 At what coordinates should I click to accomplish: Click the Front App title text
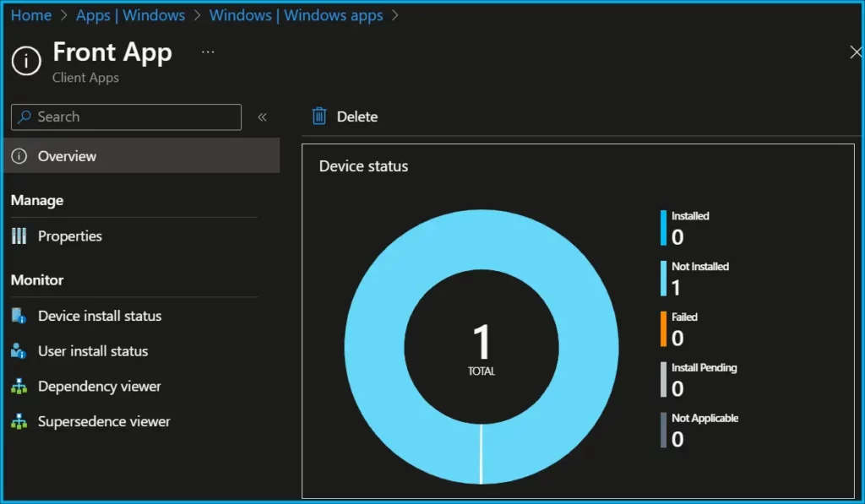point(112,53)
